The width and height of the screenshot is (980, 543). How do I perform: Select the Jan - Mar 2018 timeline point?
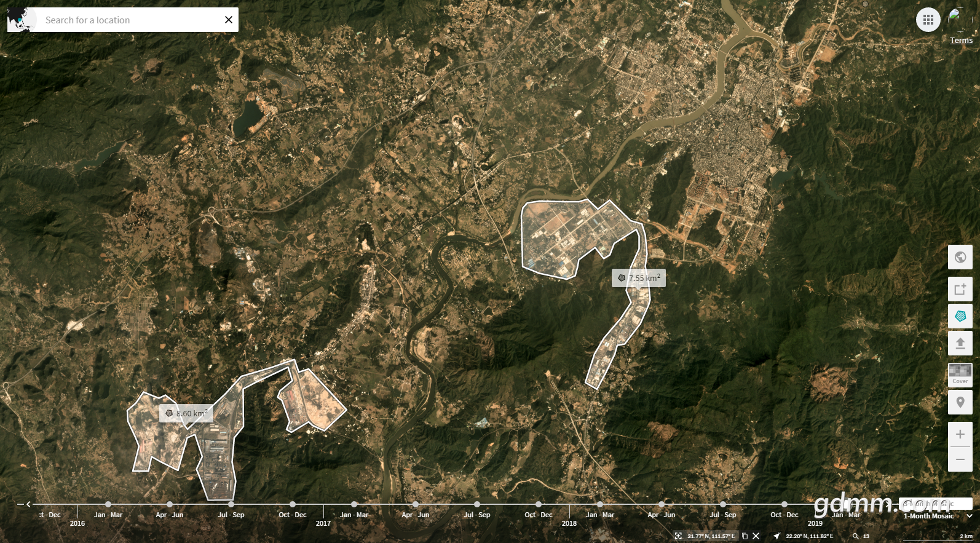point(600,504)
